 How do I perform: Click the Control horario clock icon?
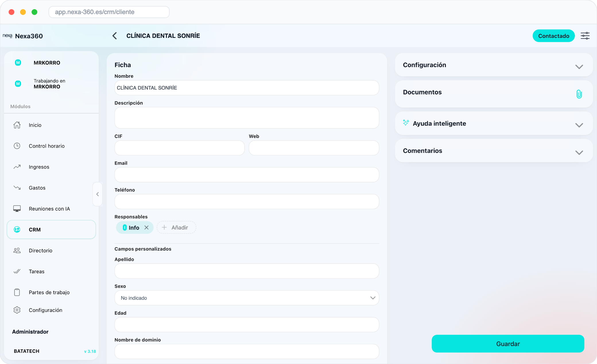tap(17, 146)
